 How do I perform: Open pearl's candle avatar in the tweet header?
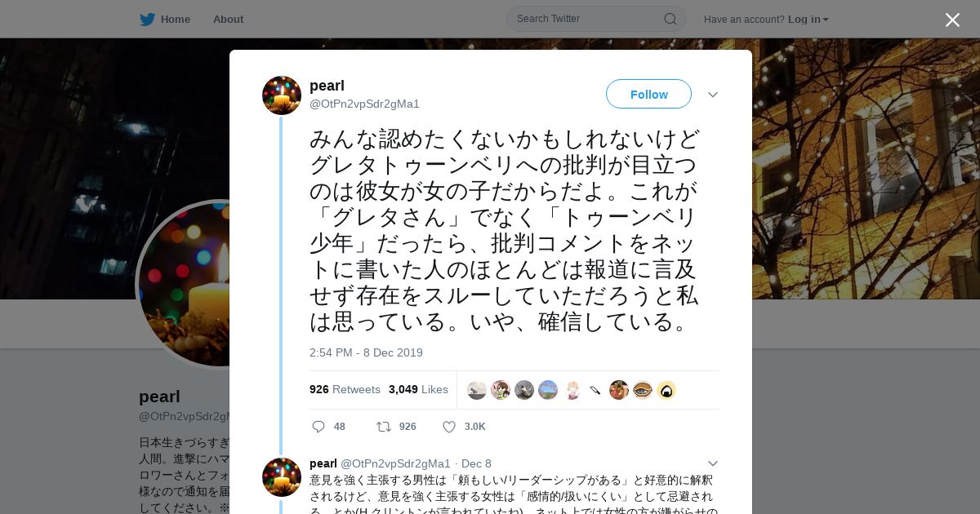click(282, 95)
